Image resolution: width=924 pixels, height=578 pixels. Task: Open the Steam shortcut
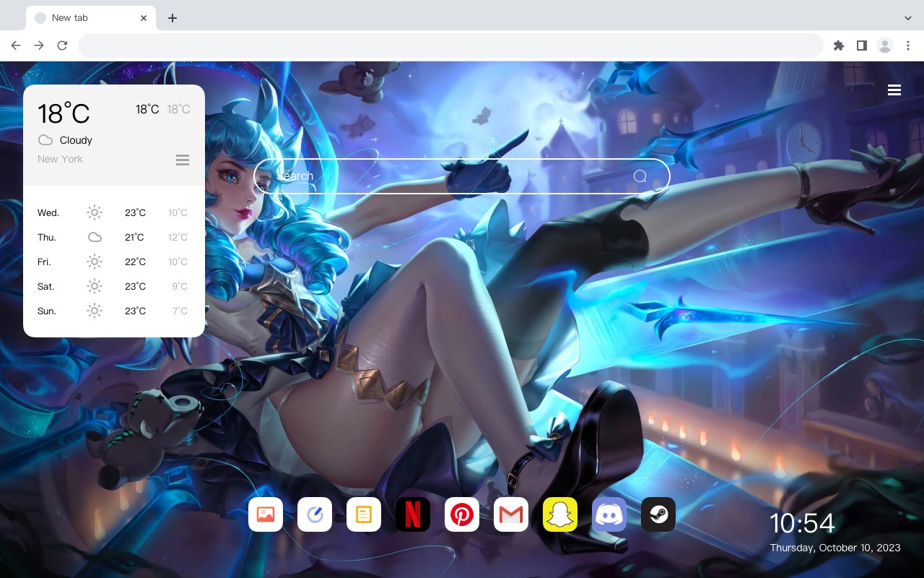click(658, 514)
